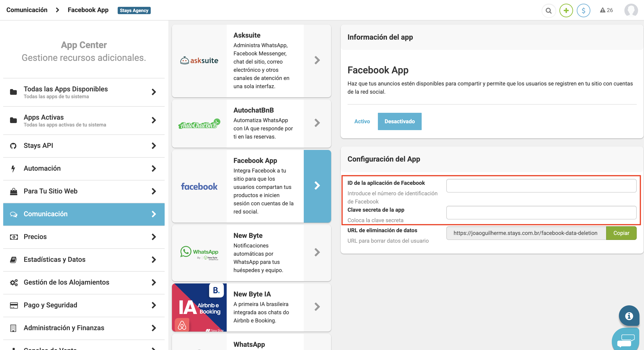Copy the data deletion URL
This screenshot has height=350, width=644.
click(x=621, y=233)
